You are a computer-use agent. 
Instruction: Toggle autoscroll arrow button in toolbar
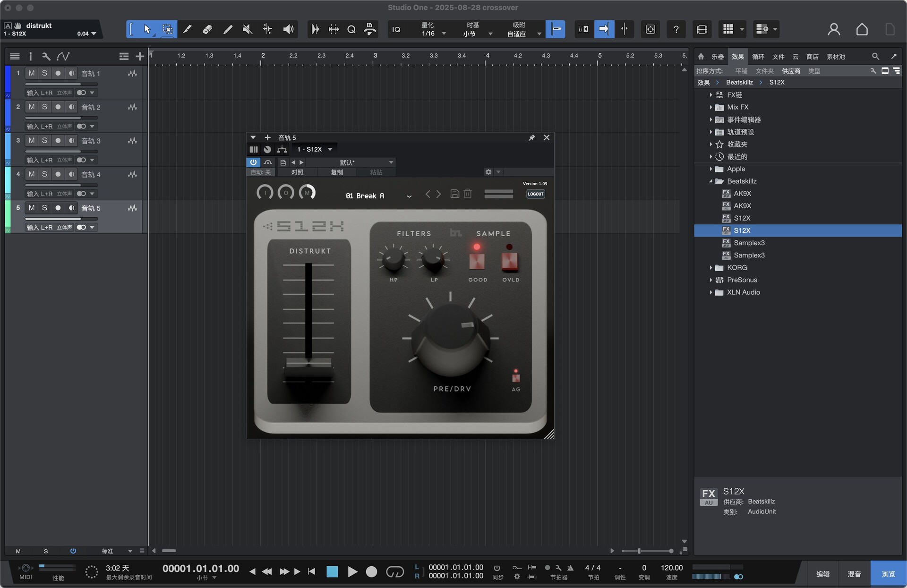[x=604, y=29]
